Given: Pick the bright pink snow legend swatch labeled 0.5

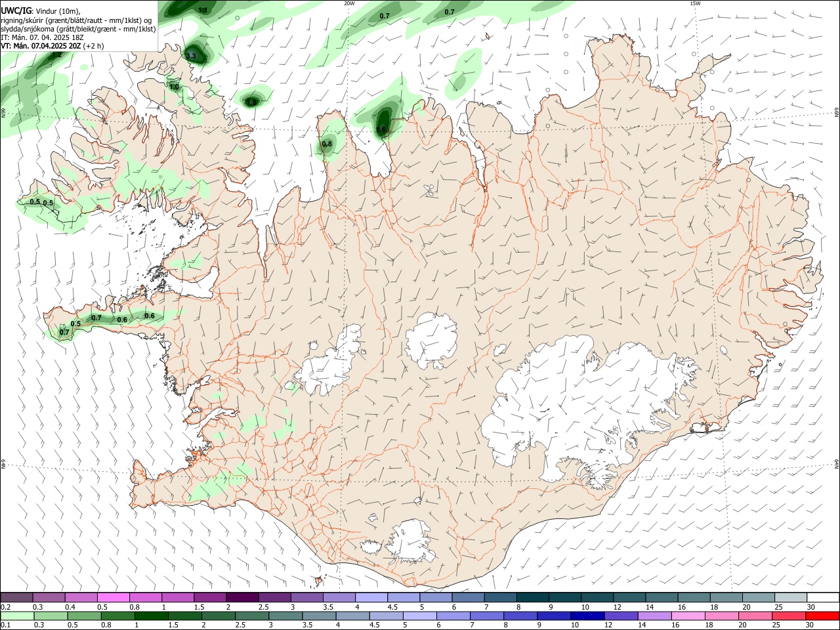Looking at the screenshot, I should click(113, 597).
